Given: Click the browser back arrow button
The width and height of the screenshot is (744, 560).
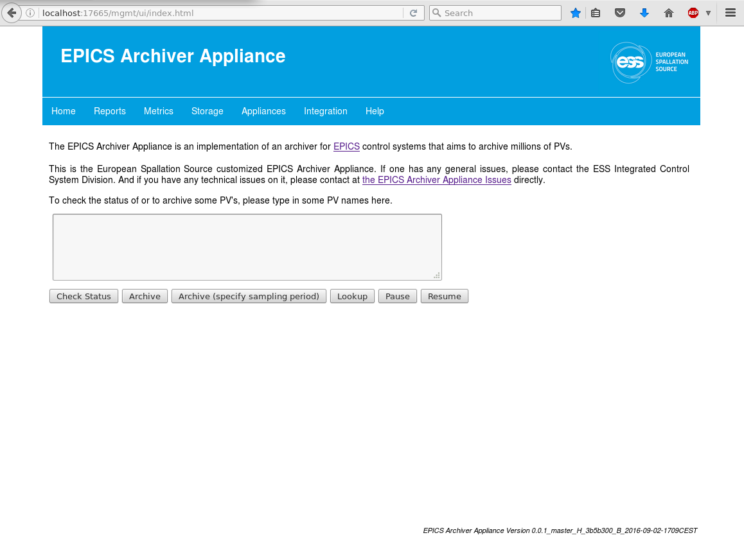Looking at the screenshot, I should coord(12,13).
